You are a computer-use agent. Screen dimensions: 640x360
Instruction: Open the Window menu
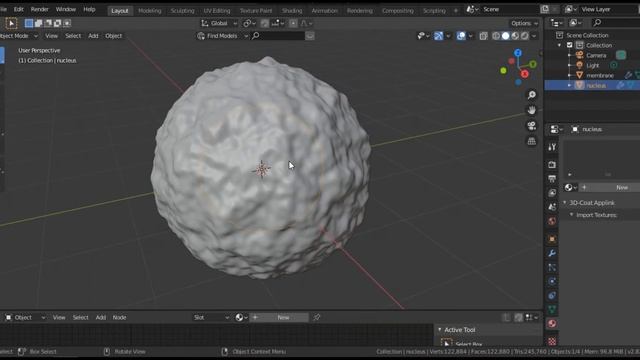click(66, 9)
